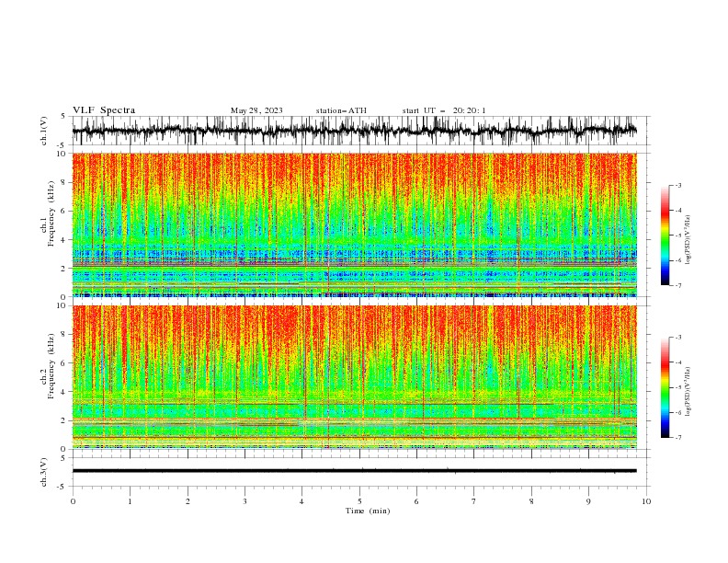Screen dimensions: 728x563
Task: Click time axis tick label "5"
Action: [359, 501]
